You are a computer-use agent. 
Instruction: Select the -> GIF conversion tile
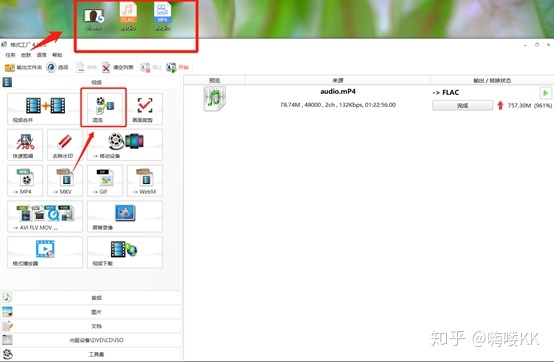[x=105, y=180]
